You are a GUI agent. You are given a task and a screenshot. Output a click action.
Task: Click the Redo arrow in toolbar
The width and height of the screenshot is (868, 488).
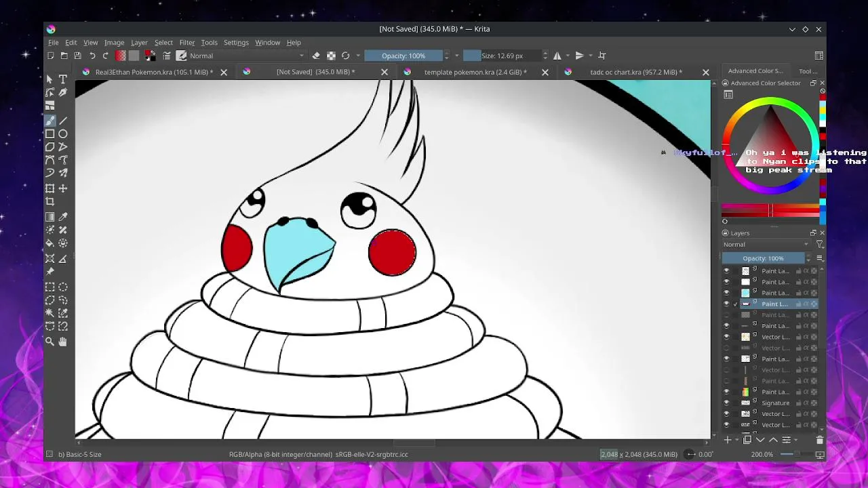pyautogui.click(x=105, y=56)
